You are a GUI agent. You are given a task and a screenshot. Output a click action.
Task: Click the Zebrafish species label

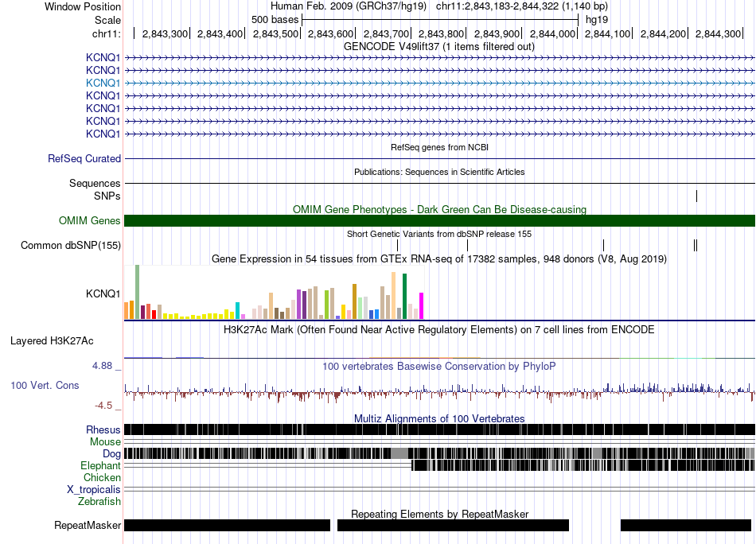[99, 502]
